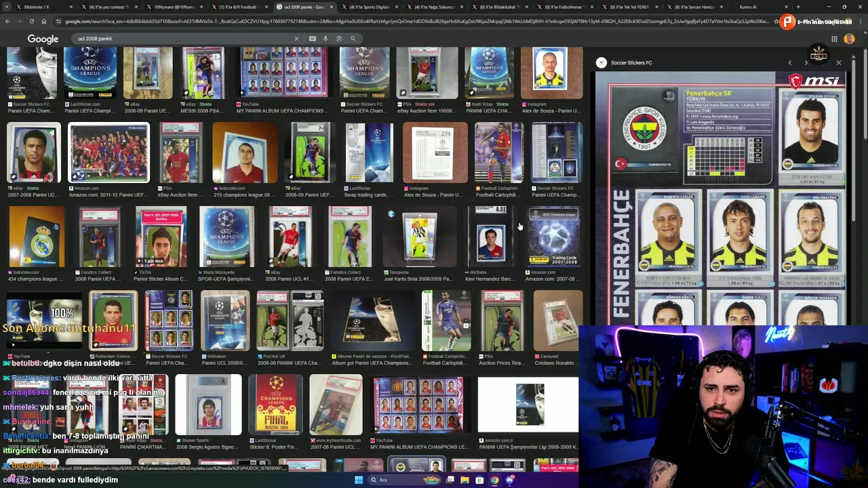Open Real Madrid crest sticker thumbnail

point(37,237)
